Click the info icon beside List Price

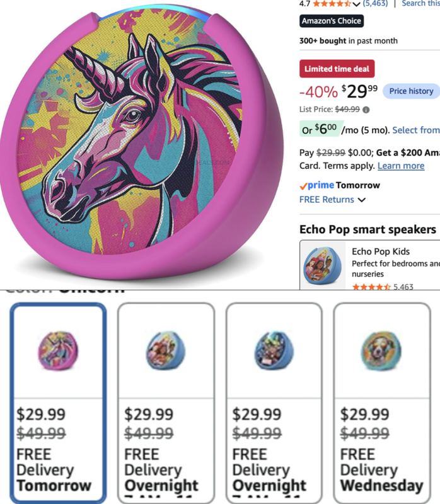pyautogui.click(x=366, y=110)
